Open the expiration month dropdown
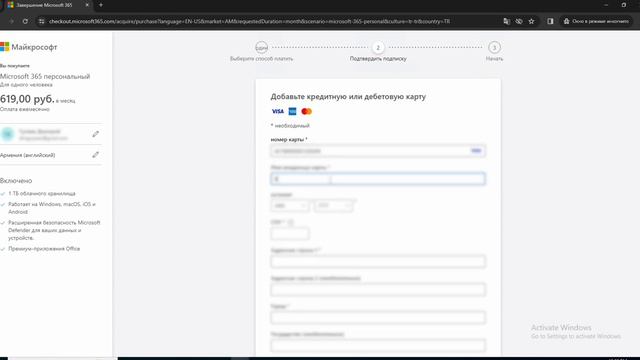640x360 pixels. click(290, 205)
